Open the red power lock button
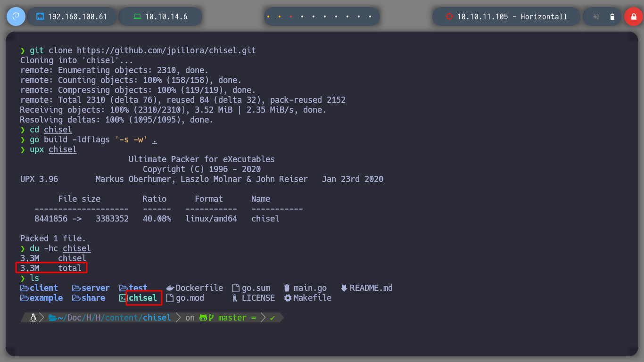This screenshot has width=644, height=362. [634, 16]
